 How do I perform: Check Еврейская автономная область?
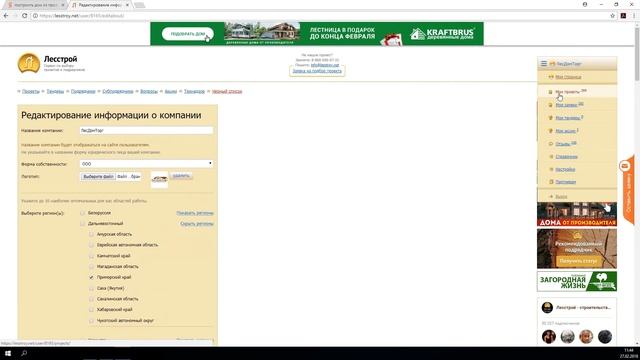[x=91, y=245]
